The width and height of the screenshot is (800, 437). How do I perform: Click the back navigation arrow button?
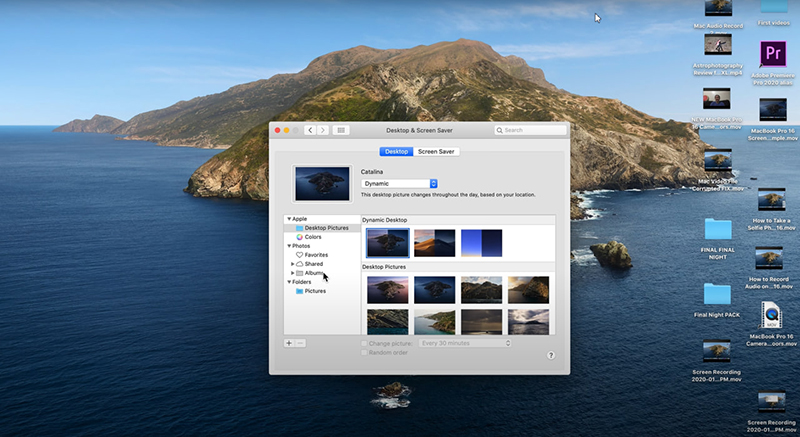click(x=310, y=130)
